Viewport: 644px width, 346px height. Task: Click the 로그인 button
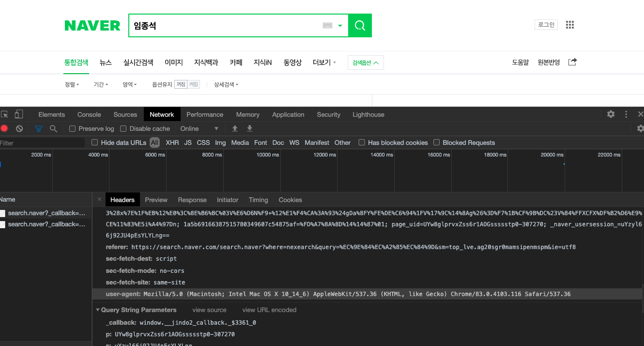pyautogui.click(x=546, y=25)
